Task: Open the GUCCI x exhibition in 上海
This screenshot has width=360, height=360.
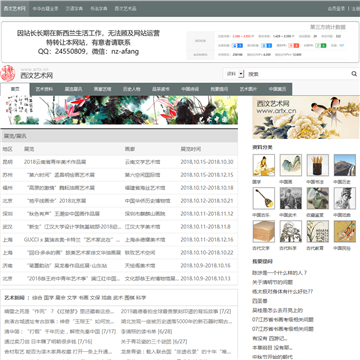Action: point(72,240)
